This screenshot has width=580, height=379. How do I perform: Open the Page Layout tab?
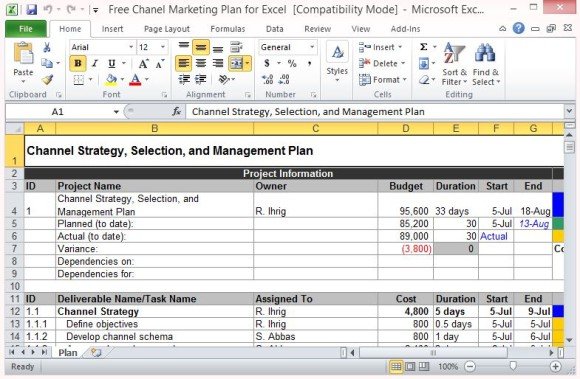tap(167, 29)
